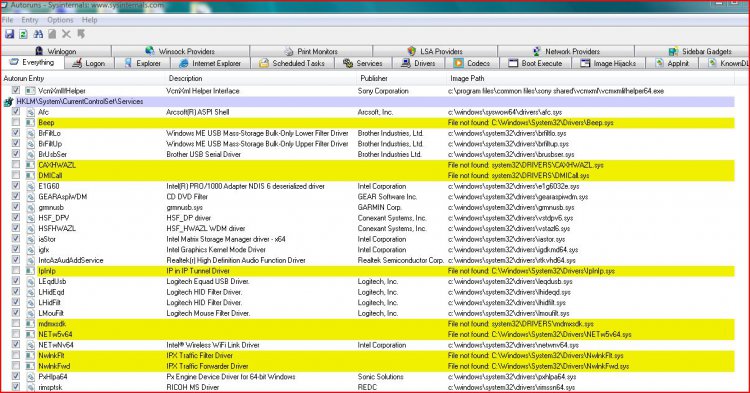
Task: Click the registry icon beside HKLM Services key
Action: point(8,102)
